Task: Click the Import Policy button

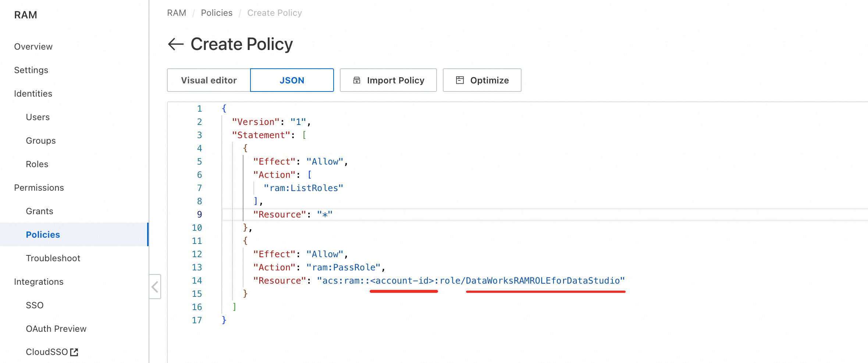Action: [x=388, y=80]
